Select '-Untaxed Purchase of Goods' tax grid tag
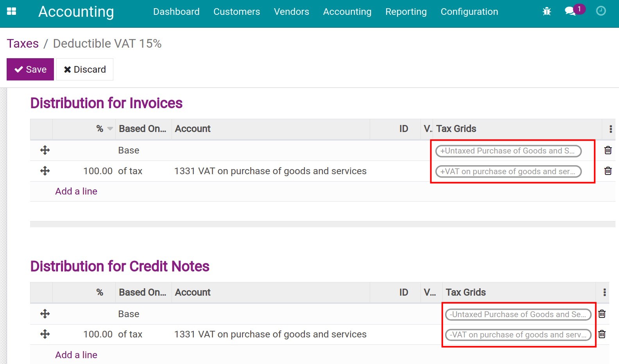 pyautogui.click(x=518, y=314)
